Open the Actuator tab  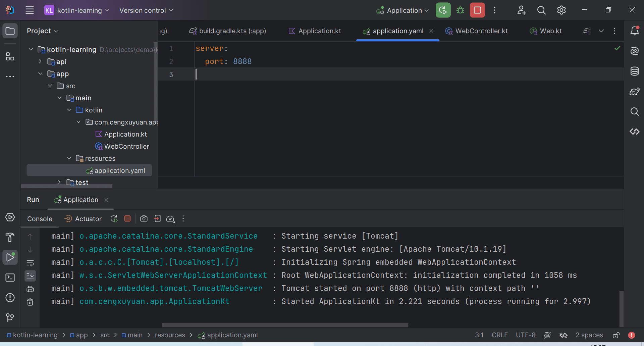coord(83,219)
